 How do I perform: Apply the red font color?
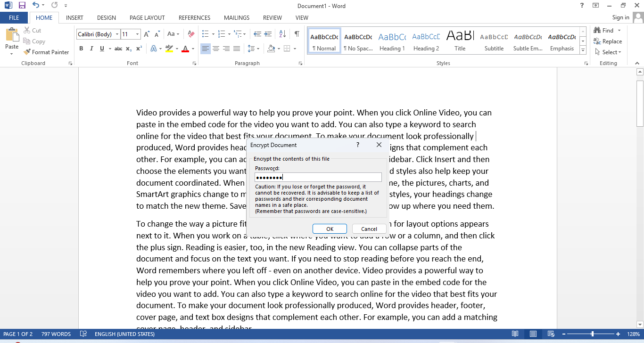tap(185, 49)
